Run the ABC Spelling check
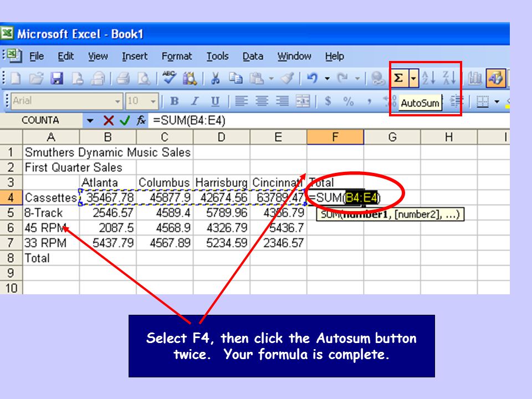This screenshot has height=399, width=532. pyautogui.click(x=169, y=78)
